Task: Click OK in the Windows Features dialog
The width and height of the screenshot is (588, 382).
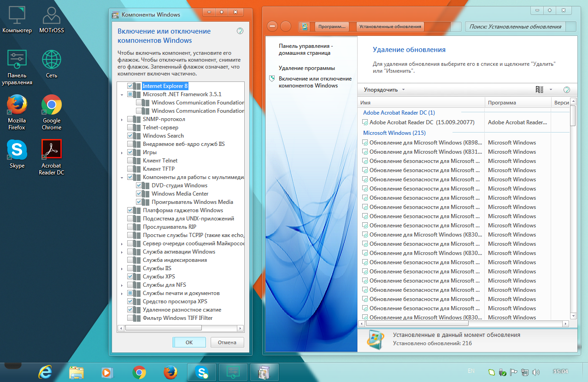Action: (x=189, y=342)
